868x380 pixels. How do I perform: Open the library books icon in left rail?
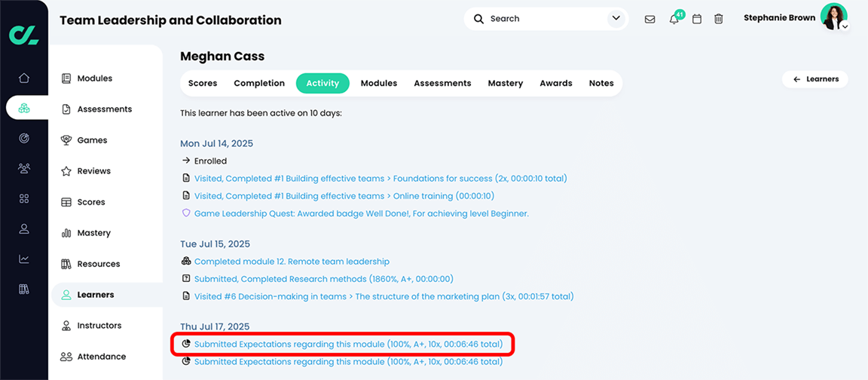24,289
